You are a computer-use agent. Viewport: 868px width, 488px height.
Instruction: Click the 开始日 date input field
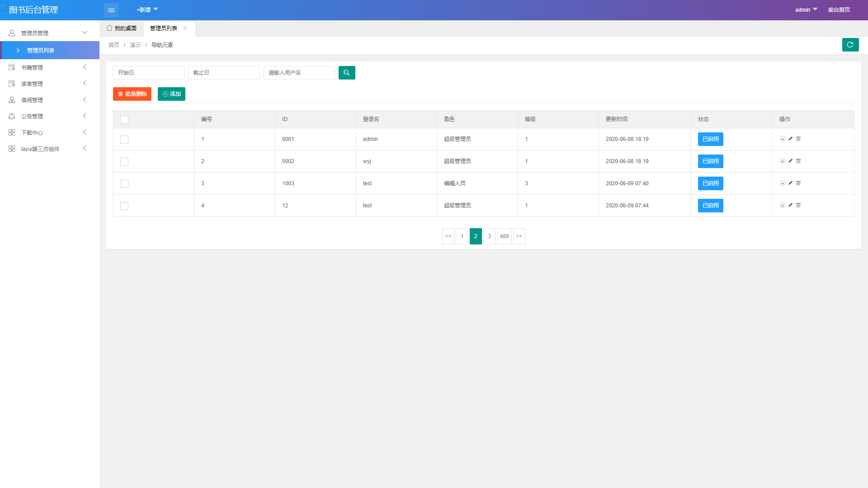148,73
